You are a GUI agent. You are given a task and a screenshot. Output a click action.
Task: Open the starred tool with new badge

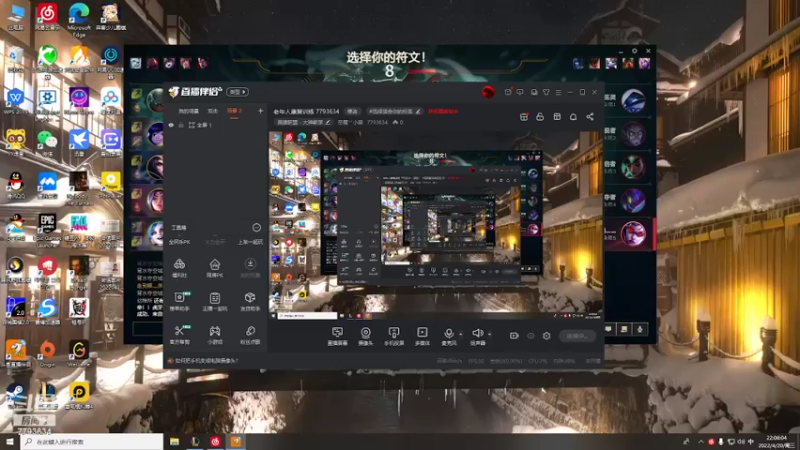click(x=180, y=301)
